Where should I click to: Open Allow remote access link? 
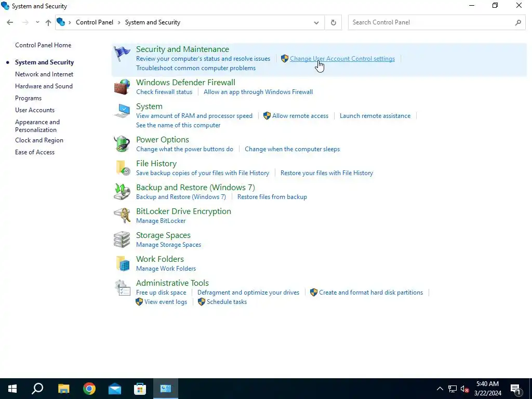point(300,116)
